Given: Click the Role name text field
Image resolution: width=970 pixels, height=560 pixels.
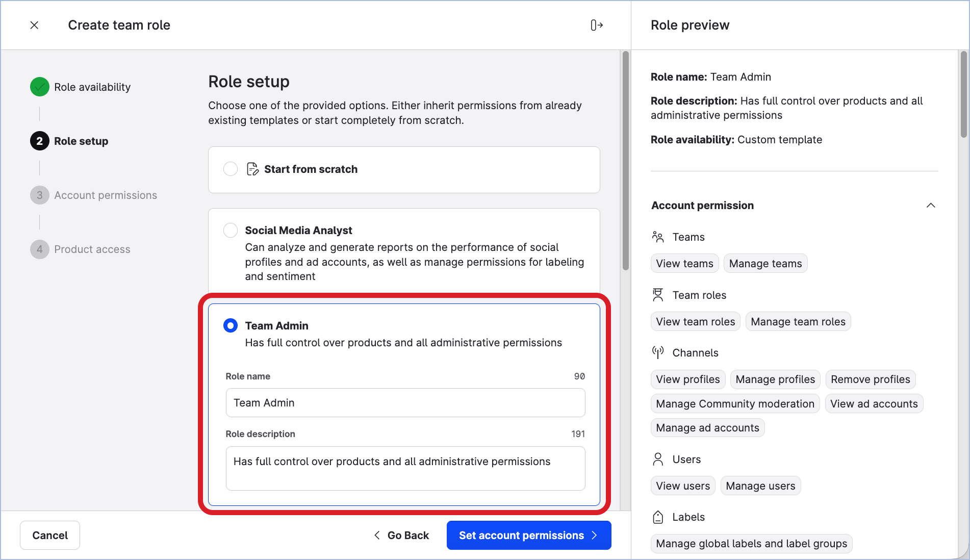Looking at the screenshot, I should tap(405, 403).
